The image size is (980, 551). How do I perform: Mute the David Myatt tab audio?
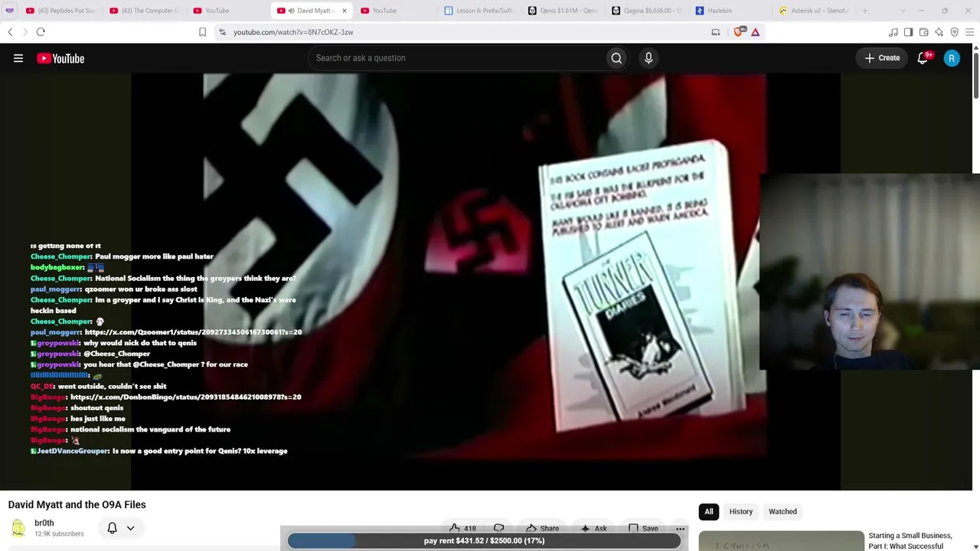coord(291,11)
